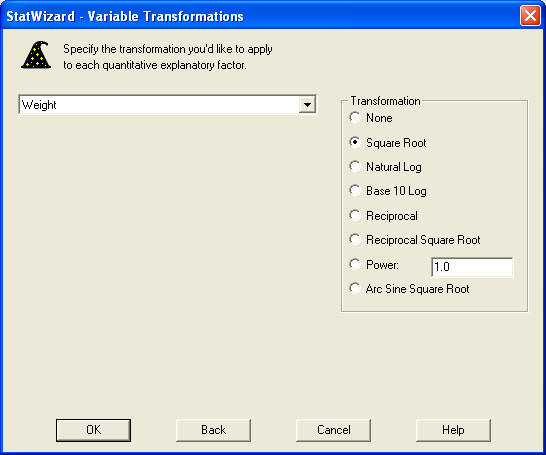Image resolution: width=546 pixels, height=455 pixels.
Task: Select Natural Log transformation
Action: click(x=355, y=167)
